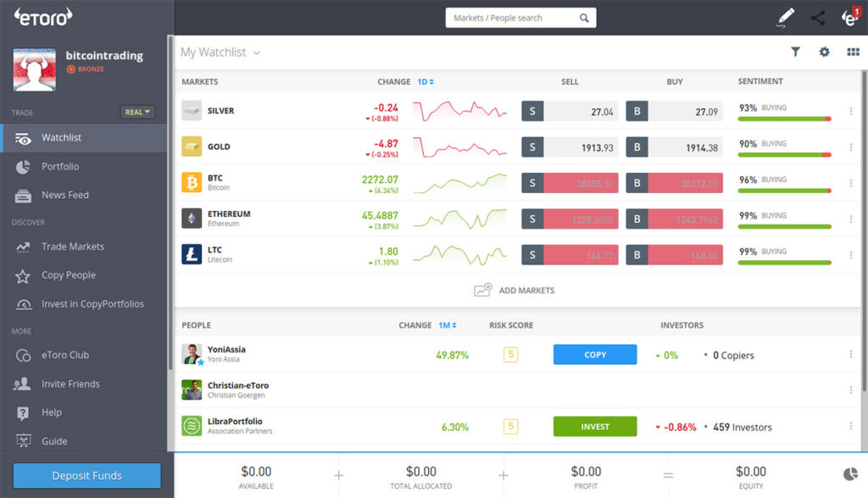This screenshot has width=868, height=498.
Task: Sell GOLD at 1913.93
Action: [570, 147]
